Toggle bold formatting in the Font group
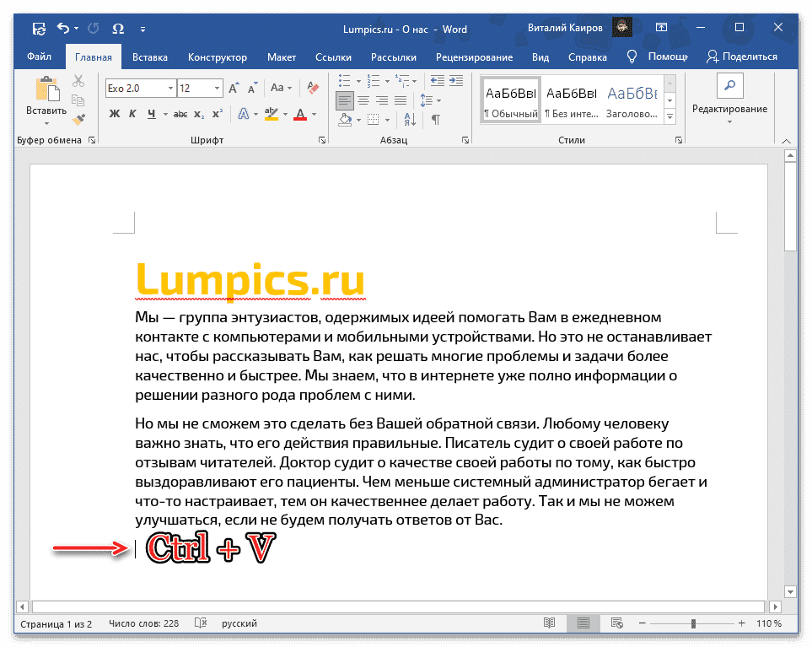The height and width of the screenshot is (647, 812). [x=115, y=113]
